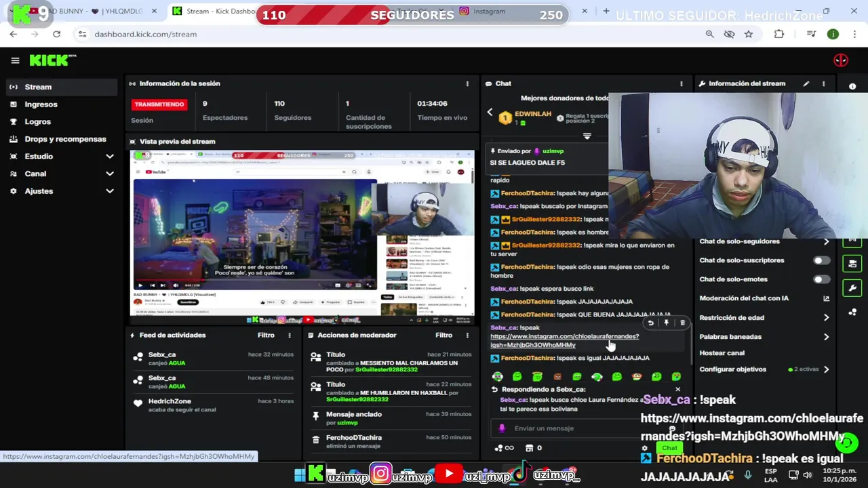Image resolution: width=868 pixels, height=488 pixels.
Task: Click Hostear canal option
Action: pyautogui.click(x=722, y=353)
